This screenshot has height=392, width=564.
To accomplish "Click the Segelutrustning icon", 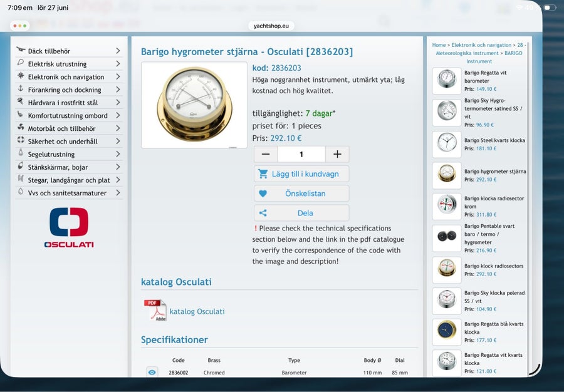I will 21,153.
